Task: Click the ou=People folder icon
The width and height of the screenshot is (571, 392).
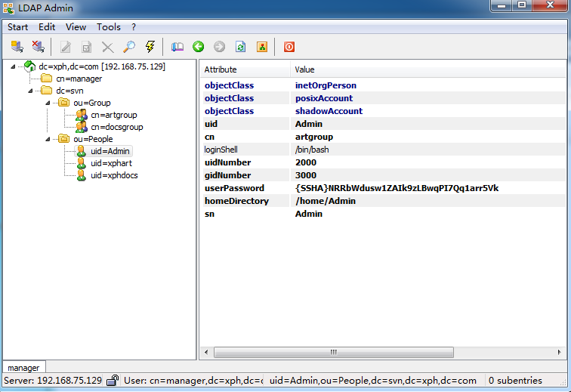Action: [63, 139]
